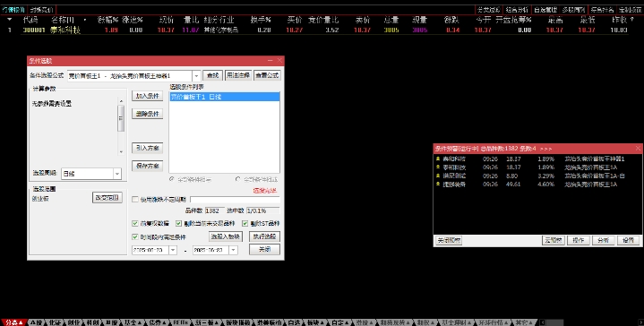644x326 pixels.
Task: Switch to the 自选 bottom tab
Action: 294,322
